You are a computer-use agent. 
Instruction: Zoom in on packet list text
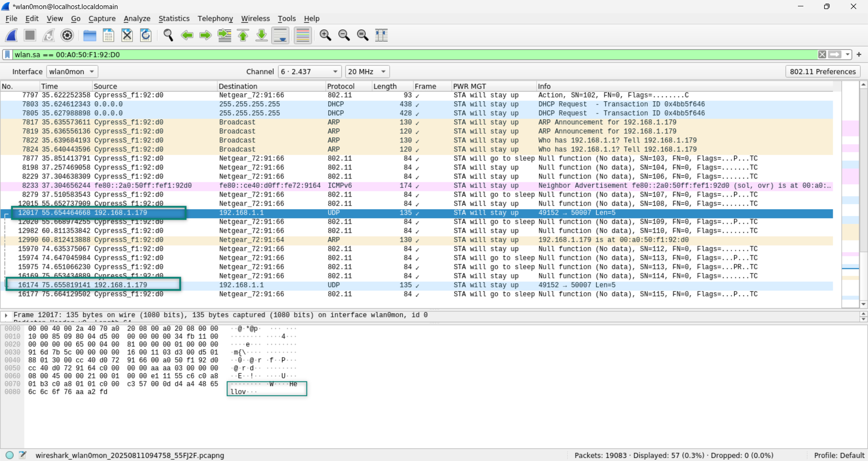(x=325, y=35)
